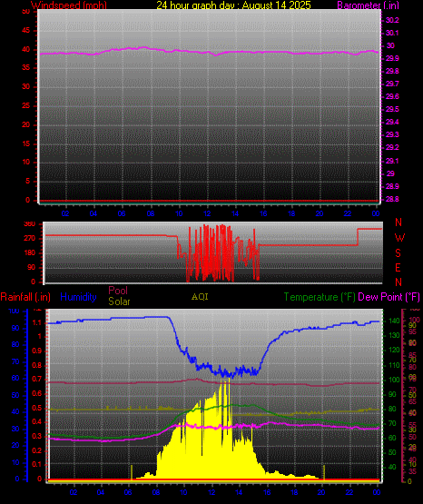Viewport: 423px width, 504px height.
Task: Click barometer axis value 28.8
Action: coord(392,199)
